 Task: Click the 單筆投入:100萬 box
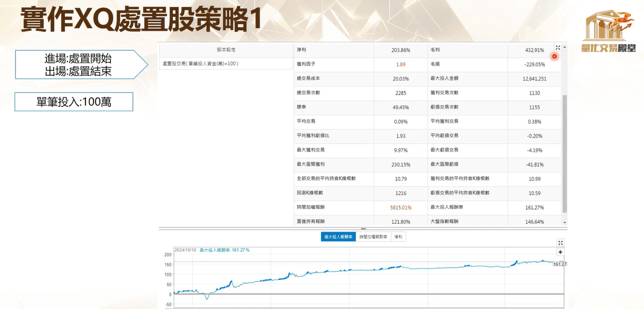click(x=73, y=101)
